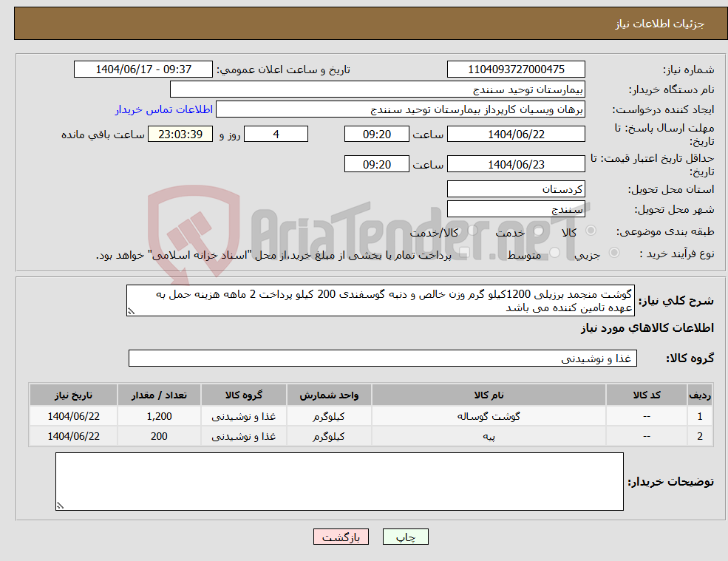
Task: Select جزیی for نوع فرآیند خرید
Action: pos(613,252)
